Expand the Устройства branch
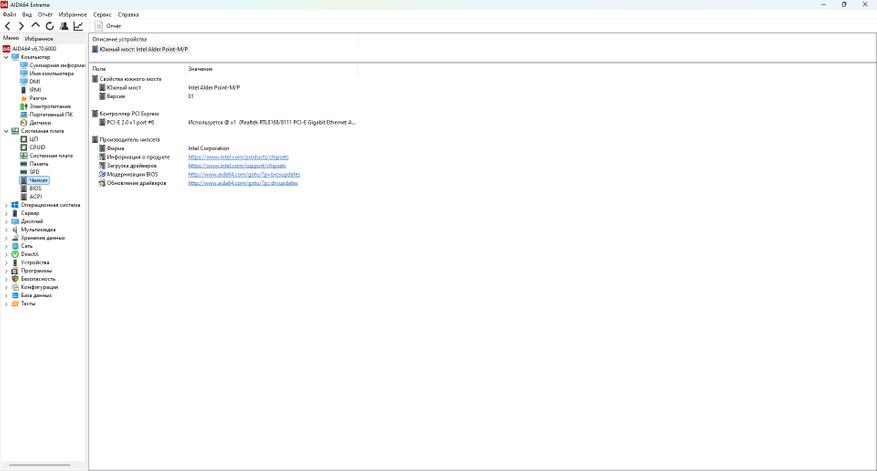Image resolution: width=877 pixels, height=471 pixels. 6,262
